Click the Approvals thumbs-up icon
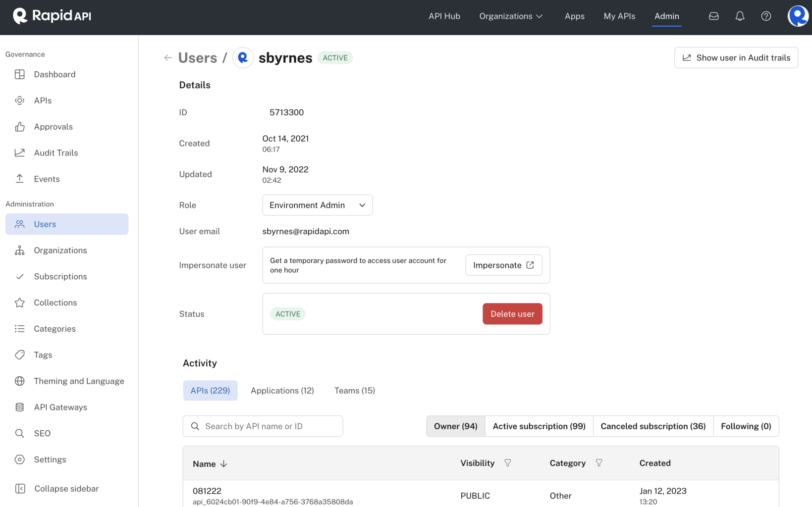Screen dimensions: 812x507 pyautogui.click(x=20, y=127)
